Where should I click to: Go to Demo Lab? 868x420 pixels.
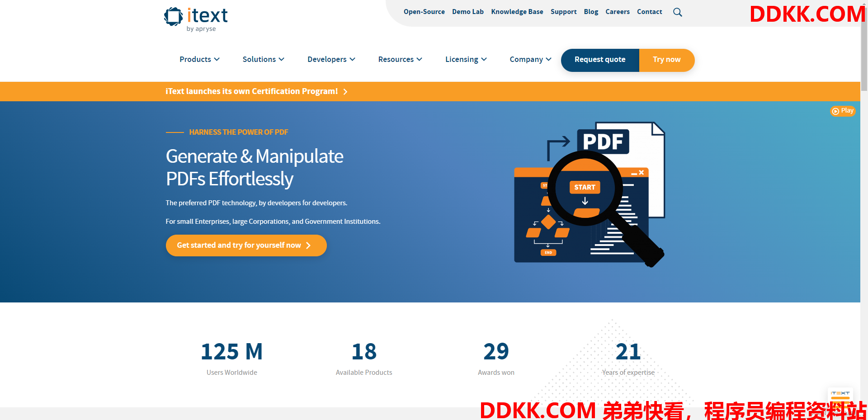click(468, 12)
